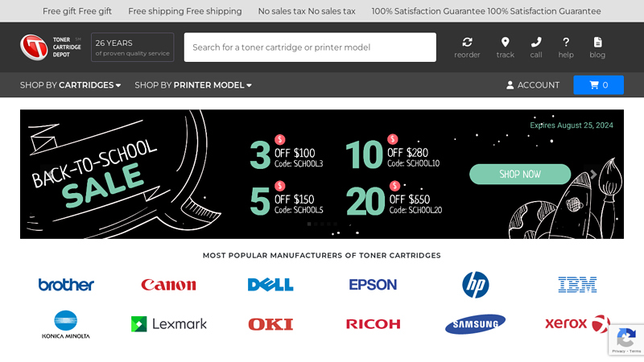This screenshot has width=644, height=362.
Task: Click 100% Satisfaction Guarantee link
Action: pos(486,11)
